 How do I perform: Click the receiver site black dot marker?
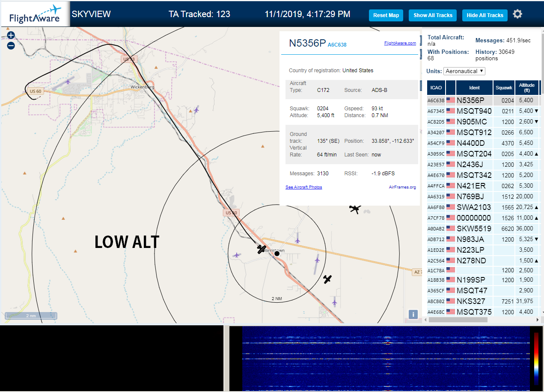277,253
